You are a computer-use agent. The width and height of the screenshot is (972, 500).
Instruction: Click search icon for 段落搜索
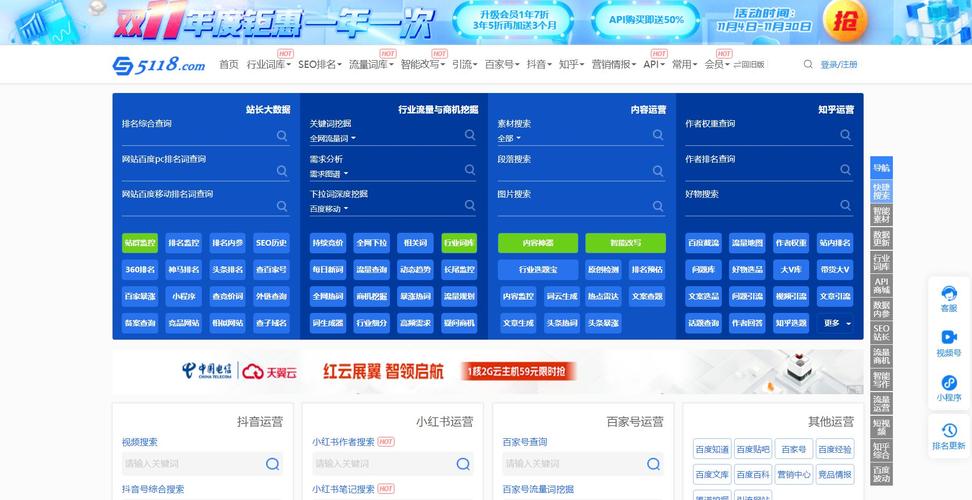(x=658, y=170)
